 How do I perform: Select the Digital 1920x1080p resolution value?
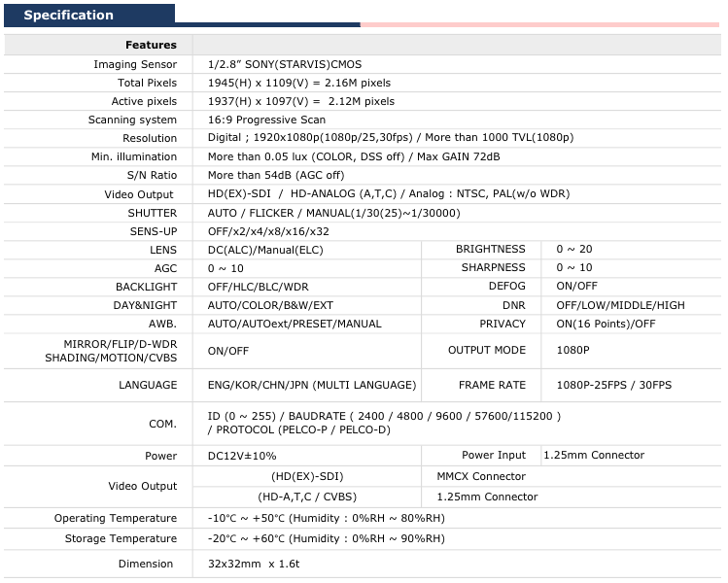[391, 137]
